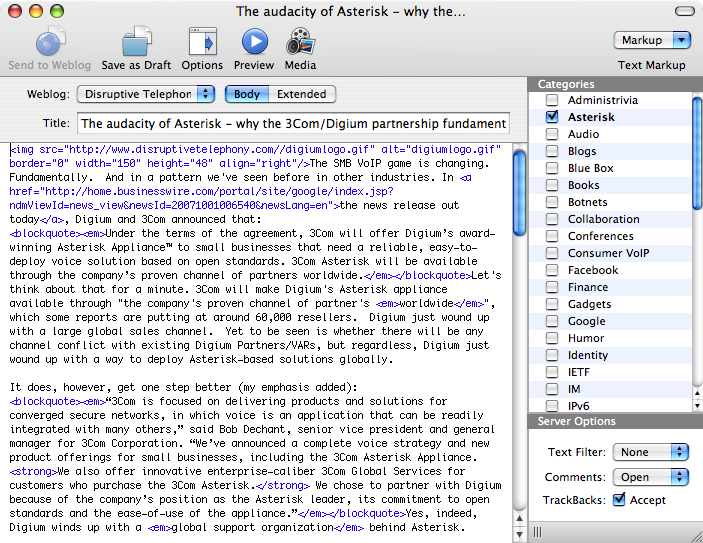703x543 pixels.
Task: Open the Media toolbar icon
Action: click(x=300, y=42)
